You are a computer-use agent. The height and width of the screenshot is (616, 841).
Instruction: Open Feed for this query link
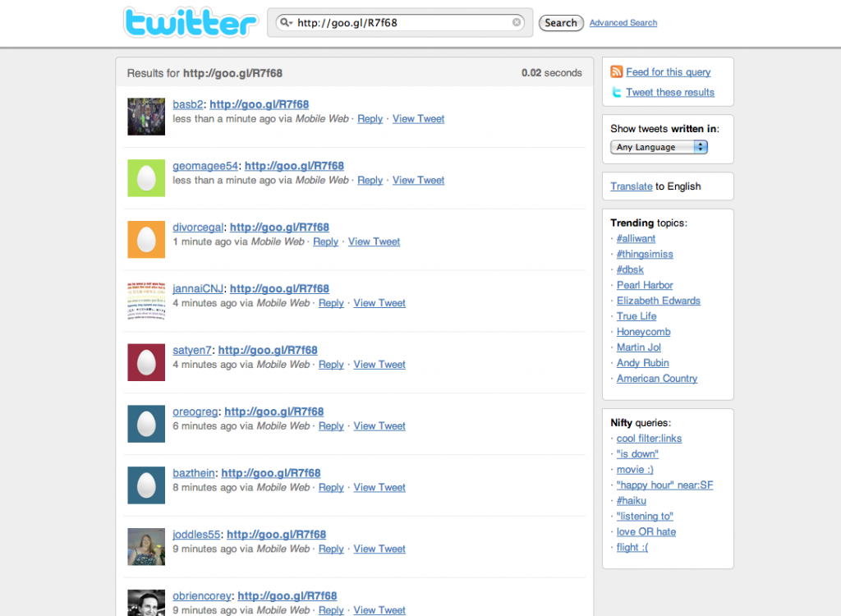click(x=669, y=72)
